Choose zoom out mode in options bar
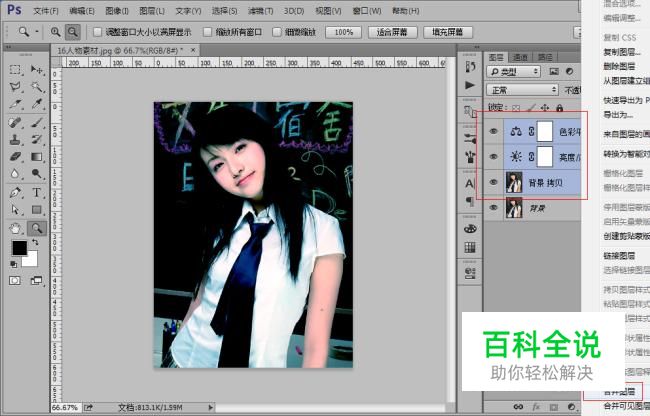 (x=73, y=32)
